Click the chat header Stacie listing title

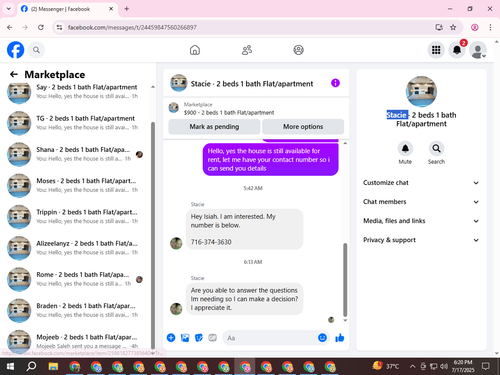point(252,84)
